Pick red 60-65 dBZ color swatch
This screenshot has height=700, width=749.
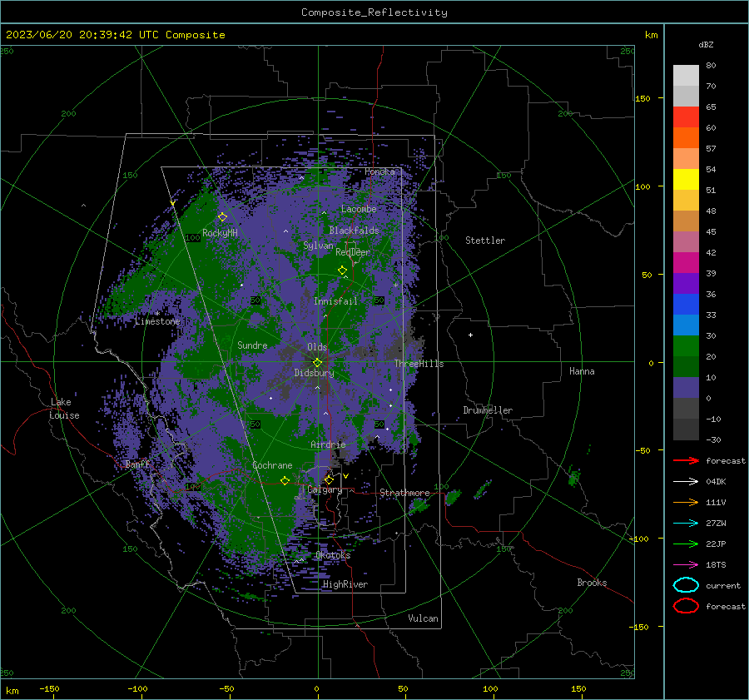click(686, 117)
